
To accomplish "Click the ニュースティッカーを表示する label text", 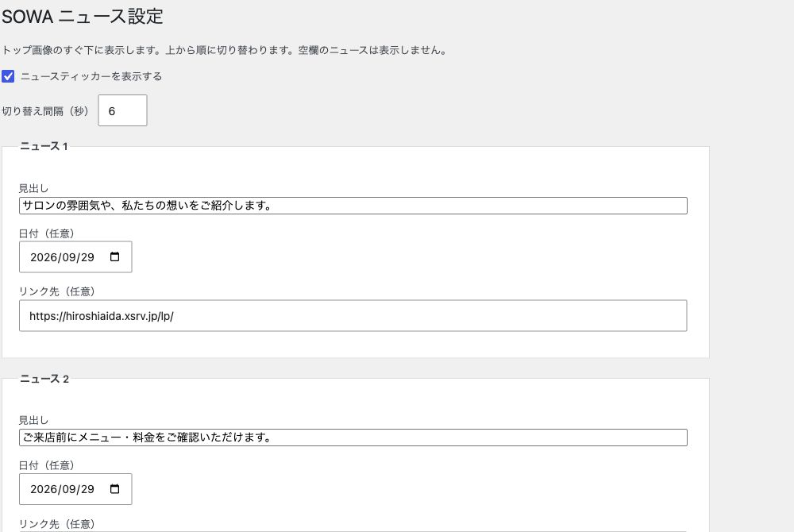I will pyautogui.click(x=91, y=76).
